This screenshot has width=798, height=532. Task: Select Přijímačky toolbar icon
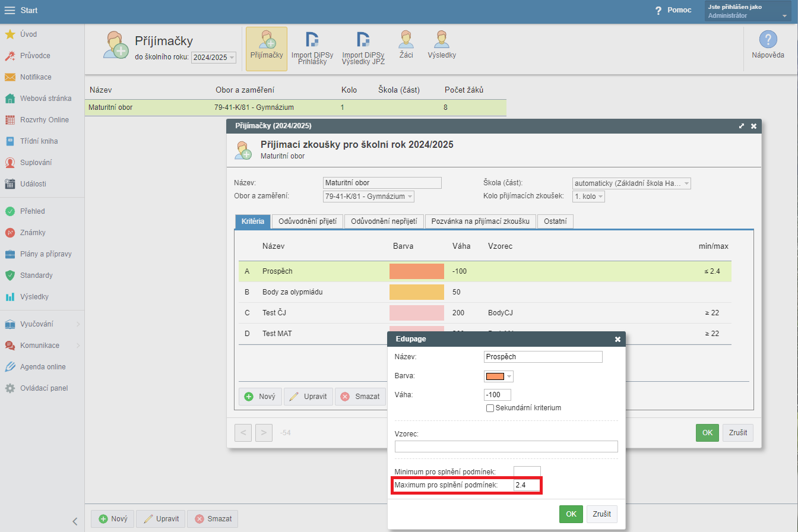pos(267,49)
